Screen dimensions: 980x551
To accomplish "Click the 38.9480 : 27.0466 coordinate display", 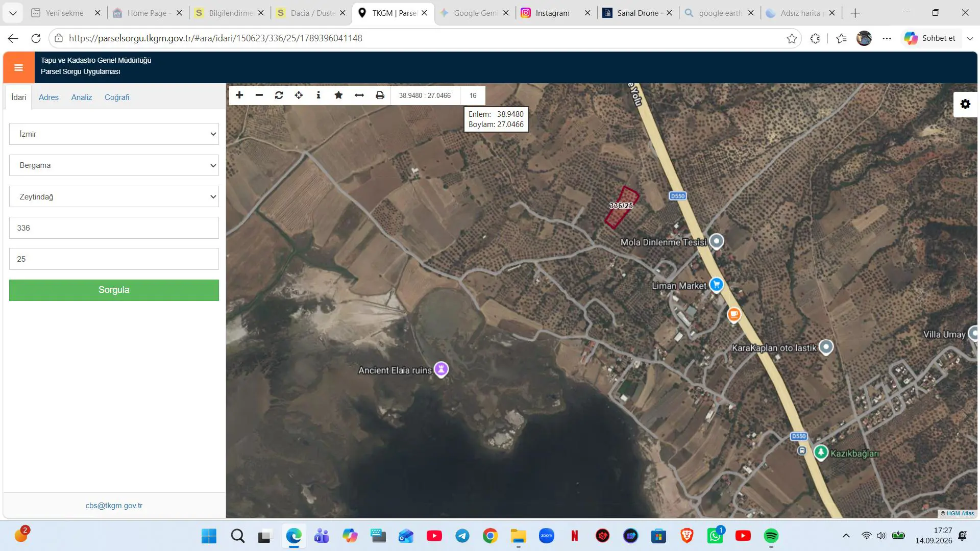I will tap(425, 95).
